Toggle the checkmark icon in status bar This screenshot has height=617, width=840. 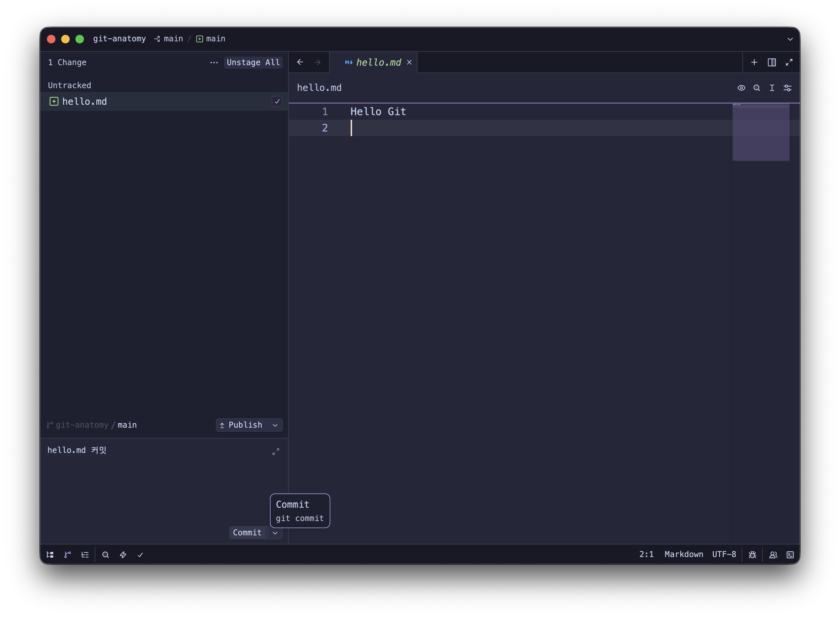point(140,555)
